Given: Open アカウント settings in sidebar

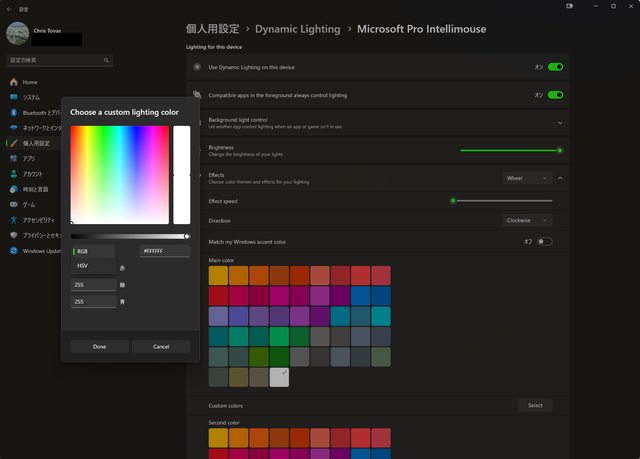Looking at the screenshot, I should point(34,174).
